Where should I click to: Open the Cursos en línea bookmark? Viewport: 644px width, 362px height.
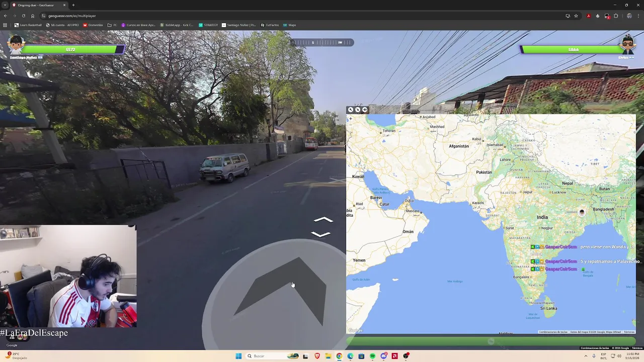[138, 25]
